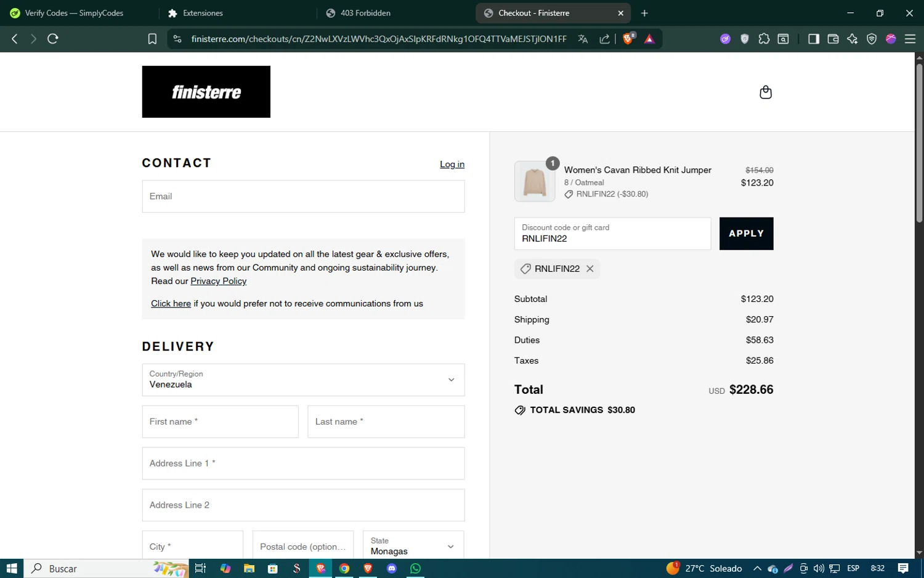
Task: Click the Finisterre logo
Action: 206,92
